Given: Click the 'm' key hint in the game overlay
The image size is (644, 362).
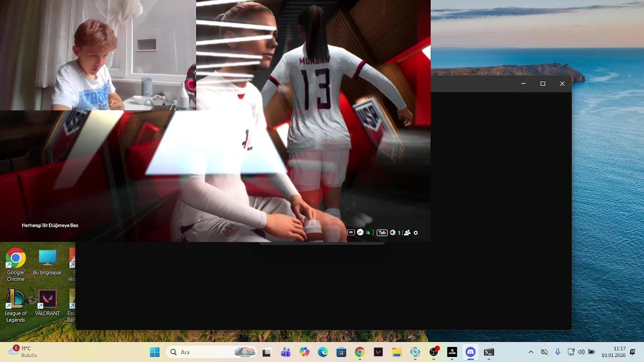Looking at the screenshot, I should click(x=351, y=232).
